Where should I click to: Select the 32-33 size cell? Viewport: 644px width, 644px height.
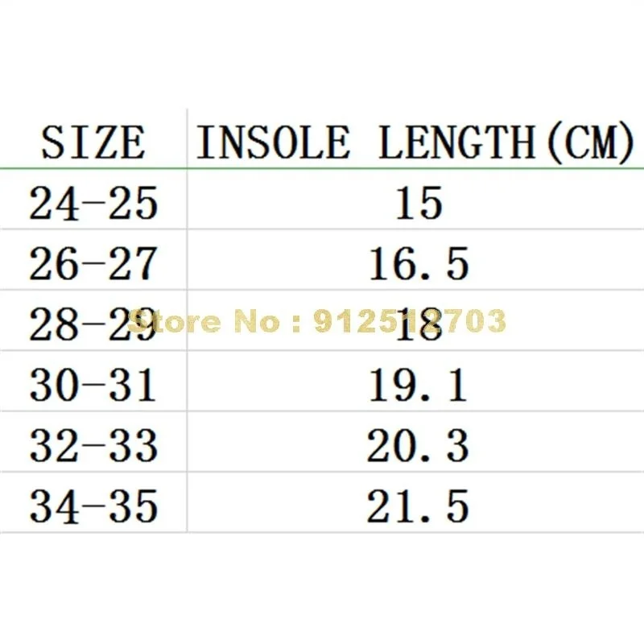tap(93, 446)
